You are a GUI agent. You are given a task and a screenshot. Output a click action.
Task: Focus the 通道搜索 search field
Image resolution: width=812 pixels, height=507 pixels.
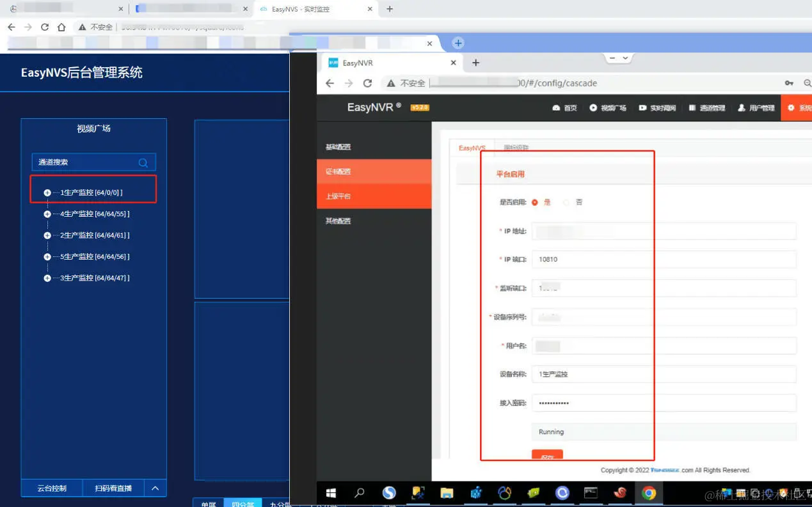tap(93, 162)
